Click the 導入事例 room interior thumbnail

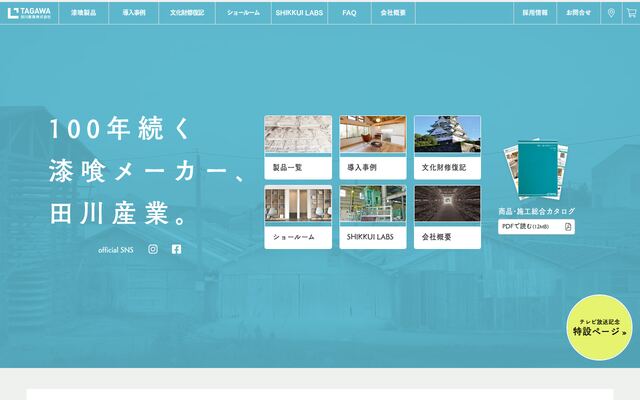click(373, 134)
